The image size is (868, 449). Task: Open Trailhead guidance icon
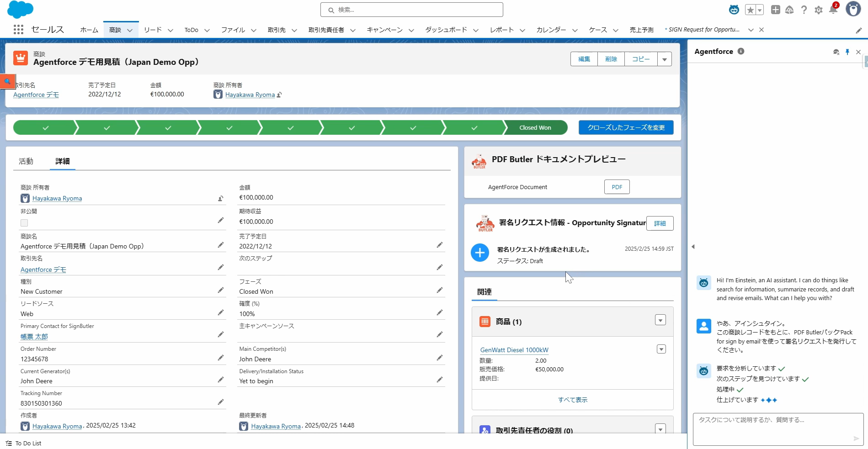(789, 10)
